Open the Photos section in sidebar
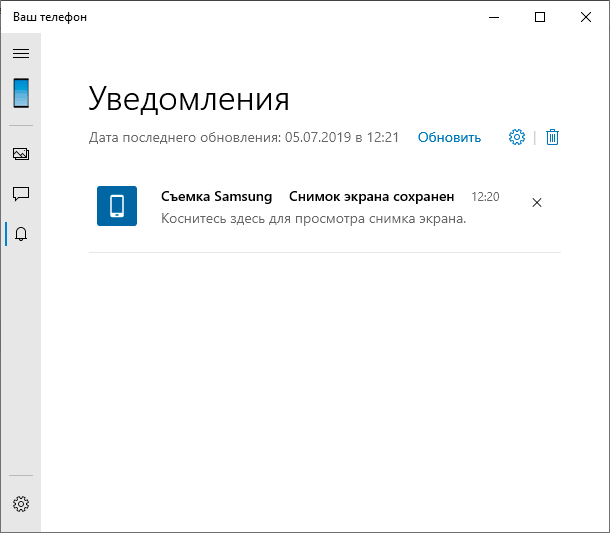The image size is (610, 533). [x=20, y=154]
